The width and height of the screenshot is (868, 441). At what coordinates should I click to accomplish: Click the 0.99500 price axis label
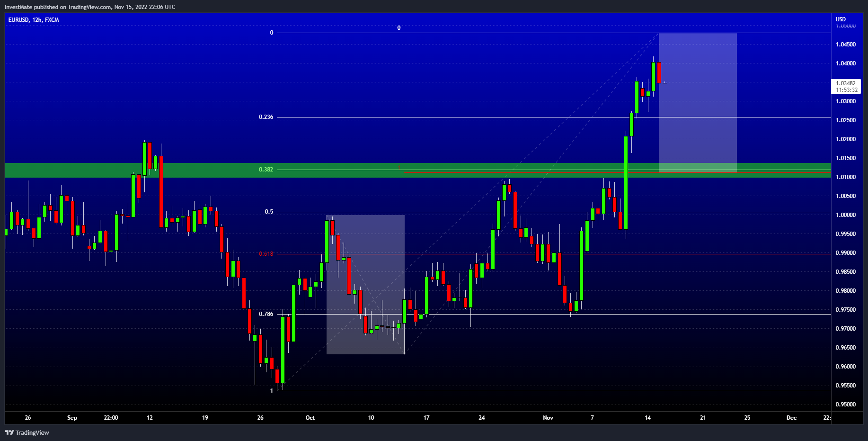tap(846, 234)
